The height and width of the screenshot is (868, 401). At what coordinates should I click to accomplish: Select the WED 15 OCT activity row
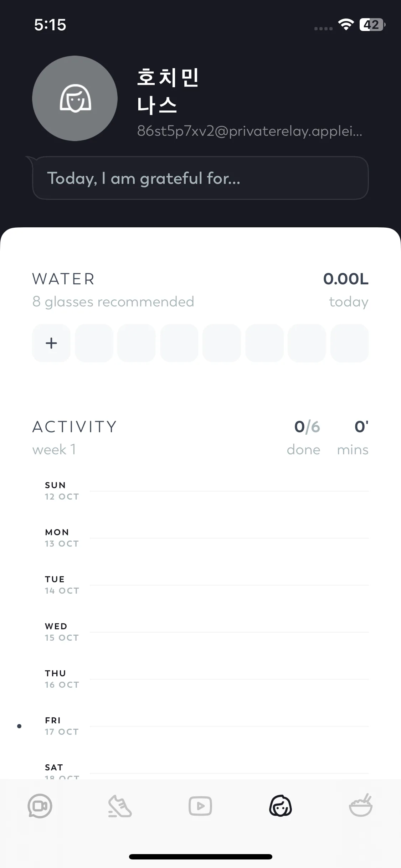207,632
